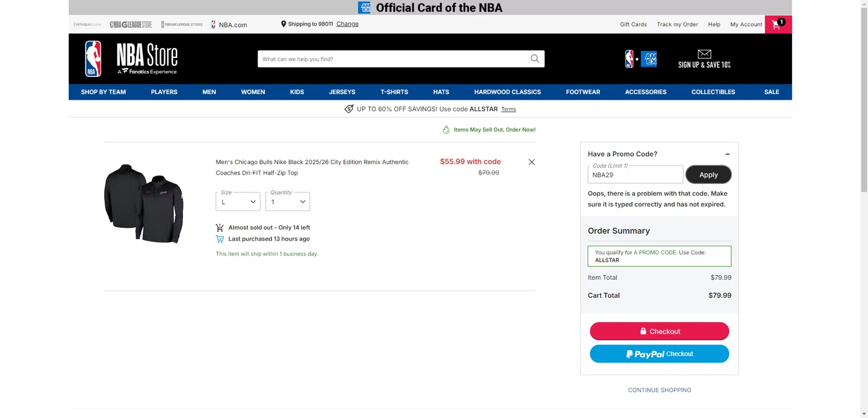Open the Kids menu

click(x=297, y=92)
